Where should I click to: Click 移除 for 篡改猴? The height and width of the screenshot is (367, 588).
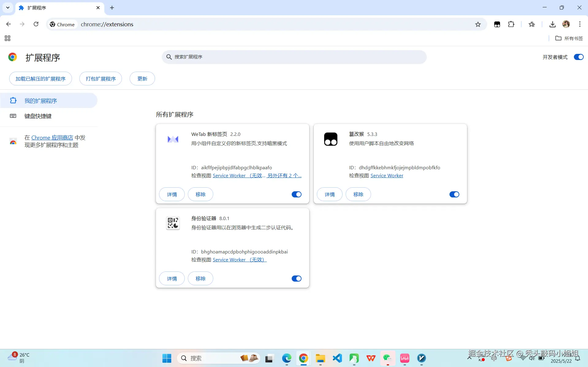coord(358,194)
